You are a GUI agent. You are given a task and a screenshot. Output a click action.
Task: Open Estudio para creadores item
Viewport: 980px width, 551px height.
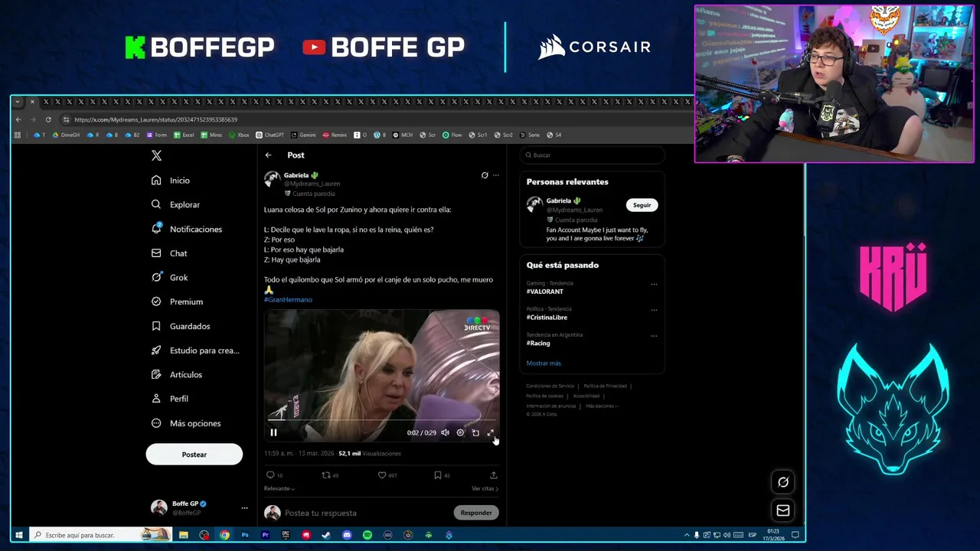pyautogui.click(x=195, y=350)
